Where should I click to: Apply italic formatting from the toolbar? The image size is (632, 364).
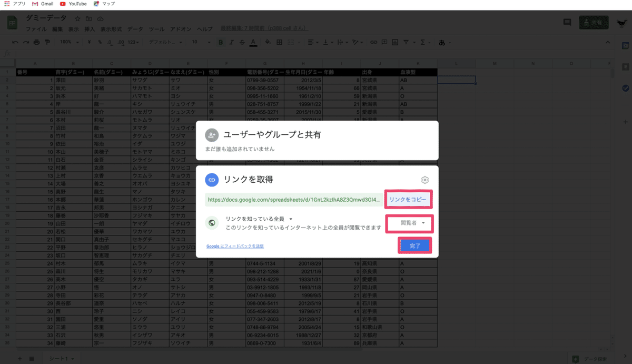(232, 42)
